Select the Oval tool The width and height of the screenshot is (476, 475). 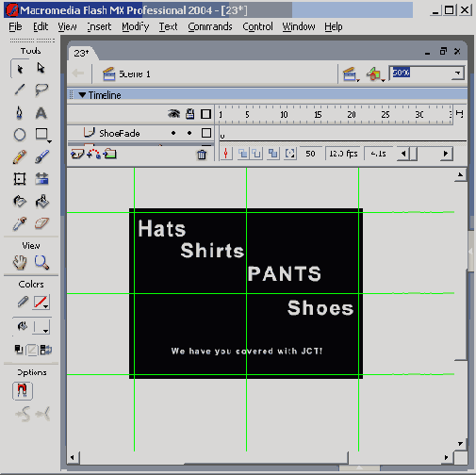(20, 135)
